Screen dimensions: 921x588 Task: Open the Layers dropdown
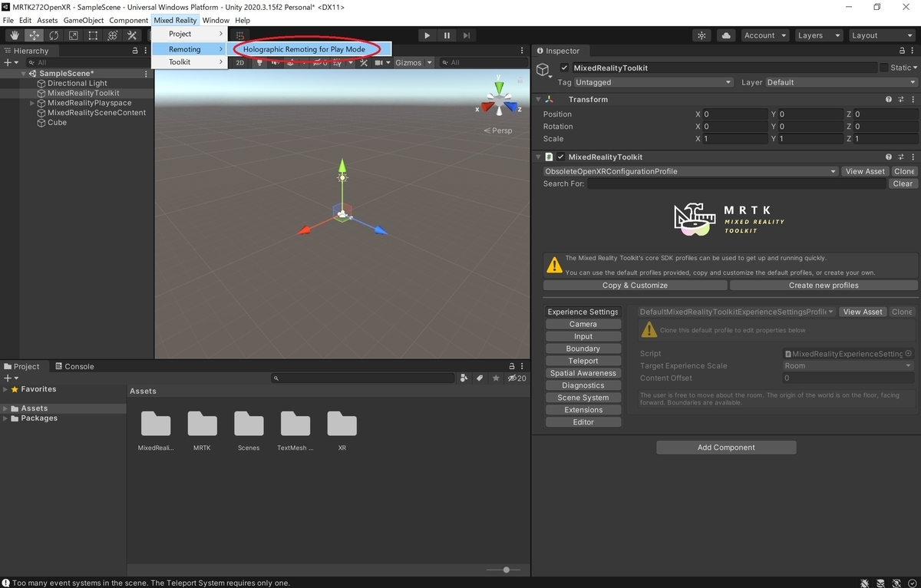click(817, 35)
